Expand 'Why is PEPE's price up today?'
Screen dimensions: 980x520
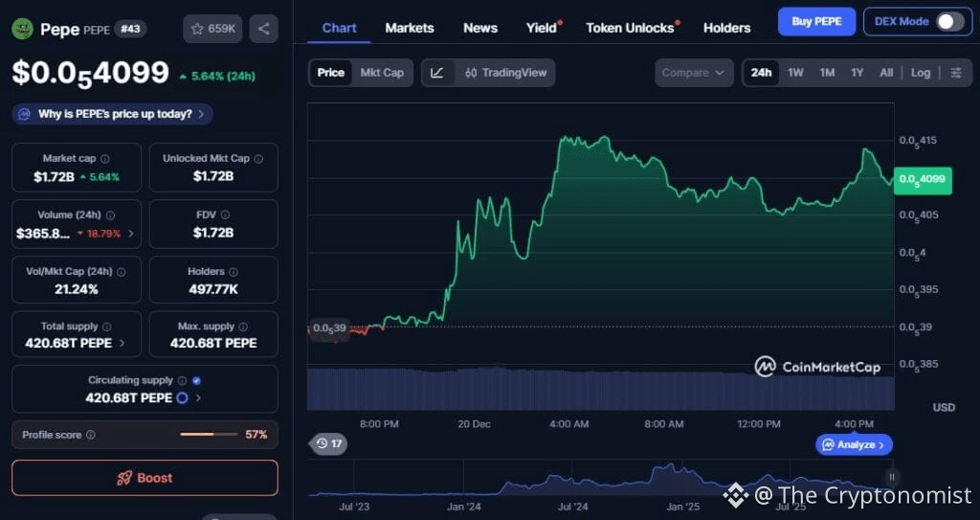(x=113, y=114)
